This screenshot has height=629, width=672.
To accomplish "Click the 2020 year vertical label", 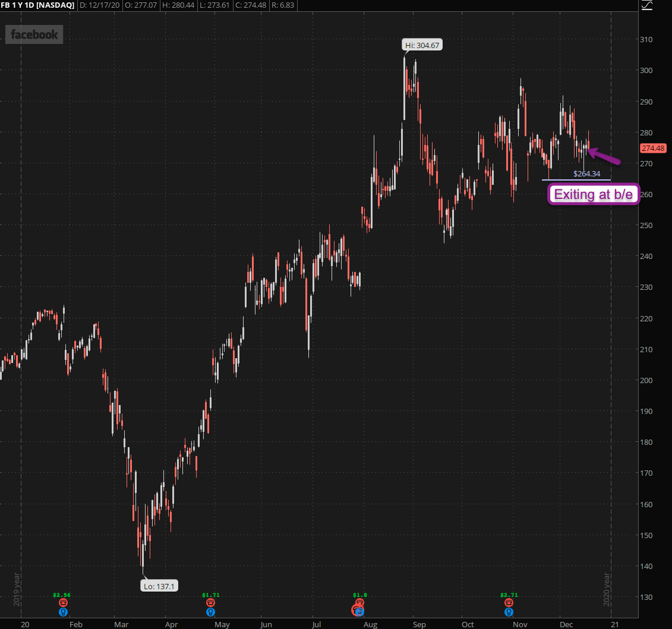I will tap(607, 590).
